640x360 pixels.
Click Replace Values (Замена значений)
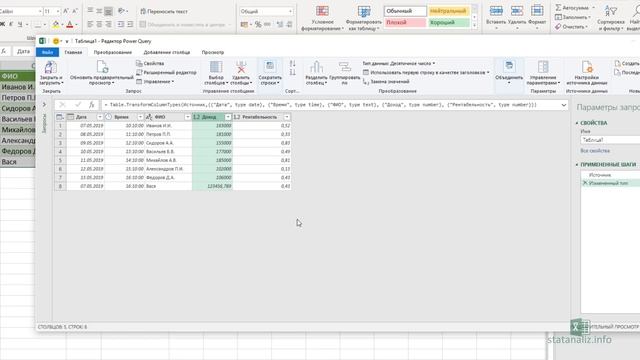click(x=386, y=82)
